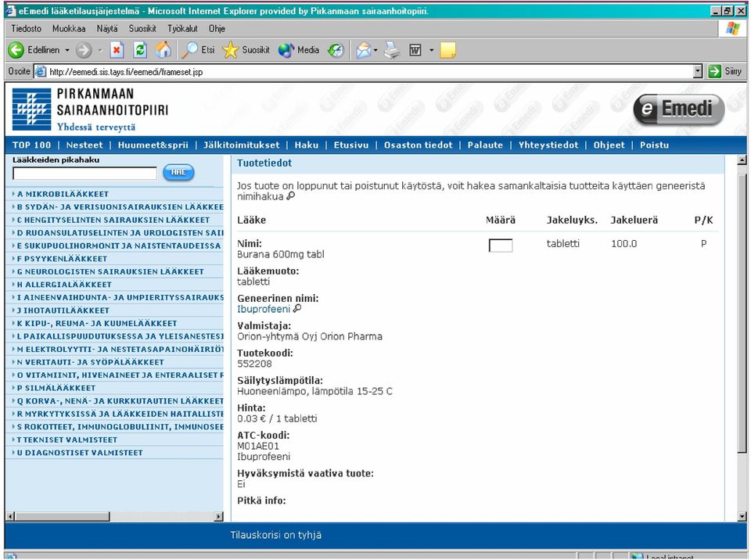
Task: Expand F Psyykenlääkkeet category
Action: click(62, 259)
